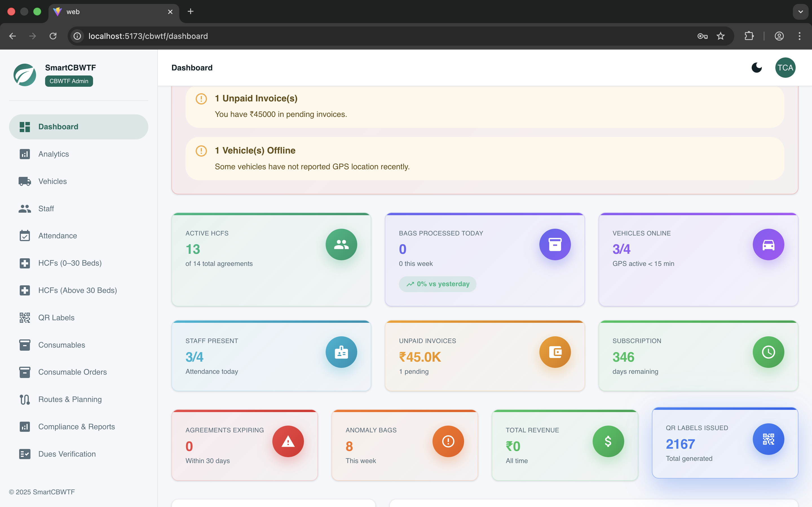Open the Vehicles section in the sidebar
Viewport: 812px width, 507px height.
(x=52, y=181)
